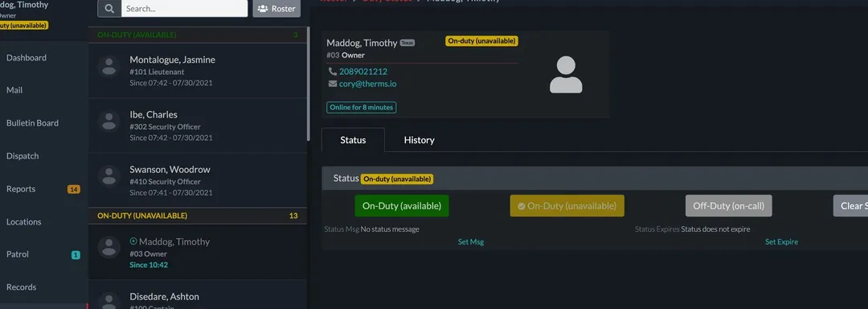868x309 pixels.
Task: Click the 'No status message' text
Action: [x=390, y=229]
